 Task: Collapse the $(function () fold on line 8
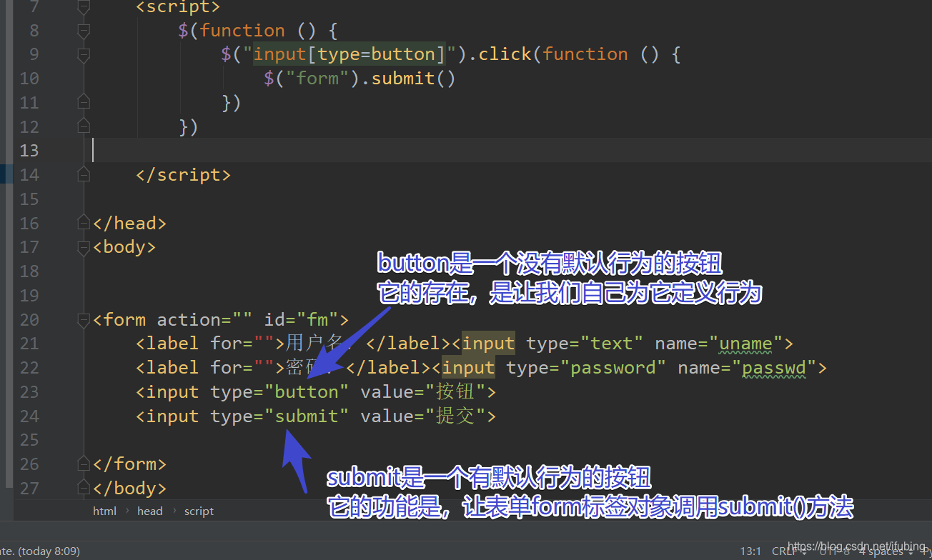(x=84, y=31)
